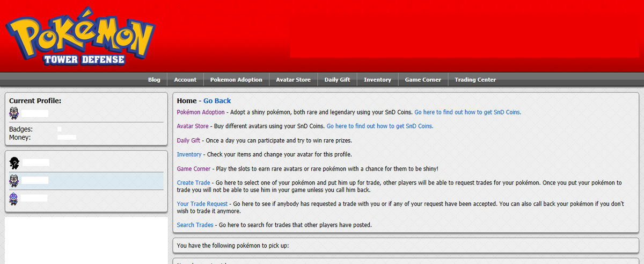Open Inventory from the navigation bar

(377, 80)
